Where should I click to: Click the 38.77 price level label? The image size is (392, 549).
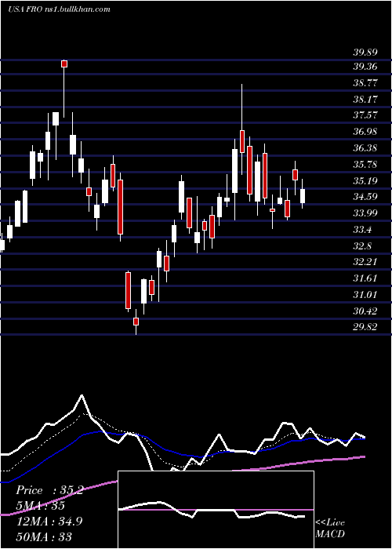click(365, 83)
